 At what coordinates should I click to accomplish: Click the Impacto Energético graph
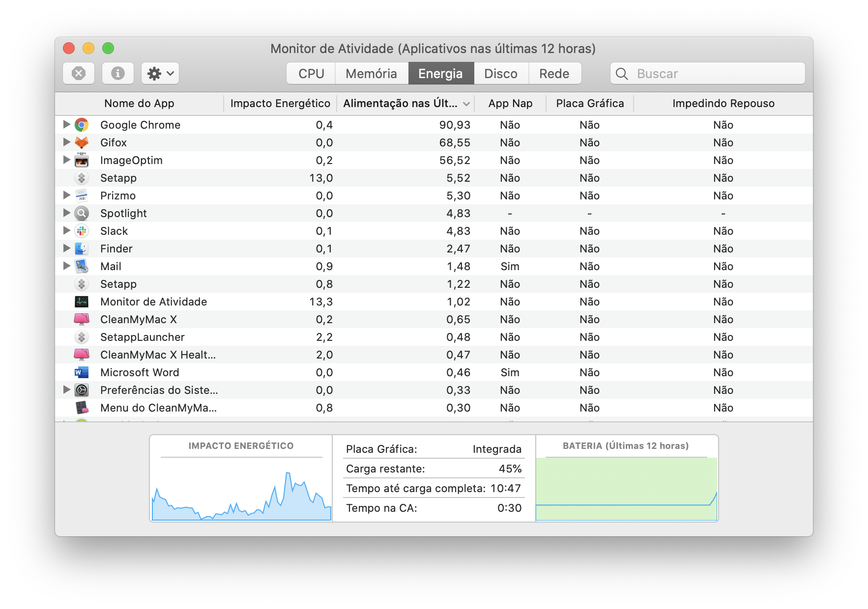pos(241,489)
